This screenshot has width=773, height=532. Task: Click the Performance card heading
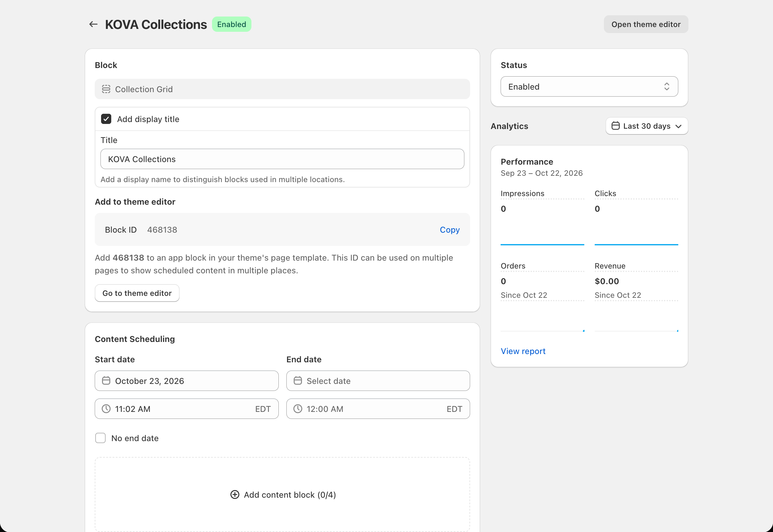[x=527, y=162]
